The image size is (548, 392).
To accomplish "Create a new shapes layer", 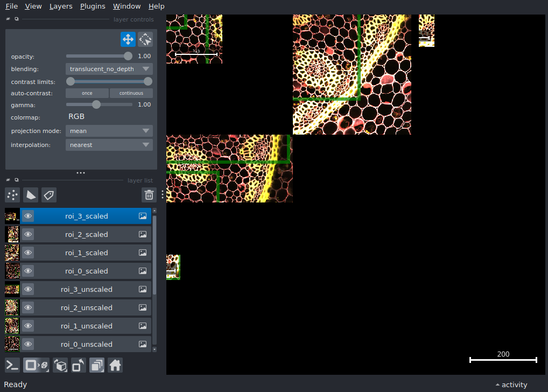I will [x=31, y=195].
